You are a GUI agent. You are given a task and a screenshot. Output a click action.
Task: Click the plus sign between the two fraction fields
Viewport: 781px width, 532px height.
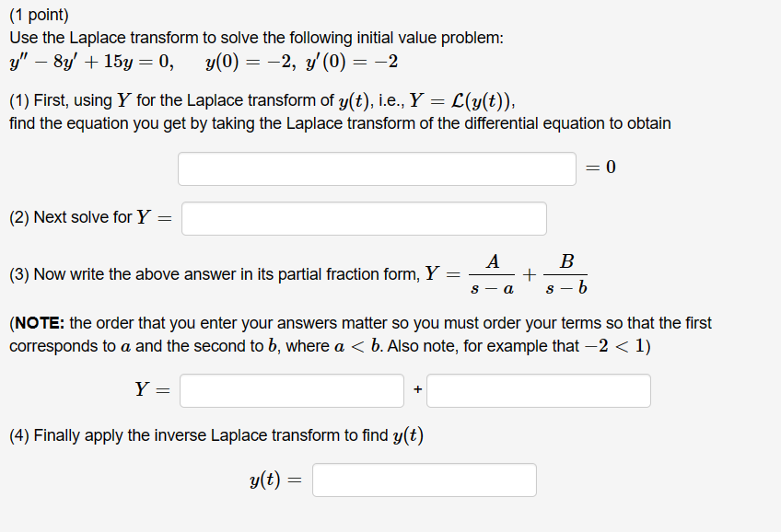(x=417, y=389)
